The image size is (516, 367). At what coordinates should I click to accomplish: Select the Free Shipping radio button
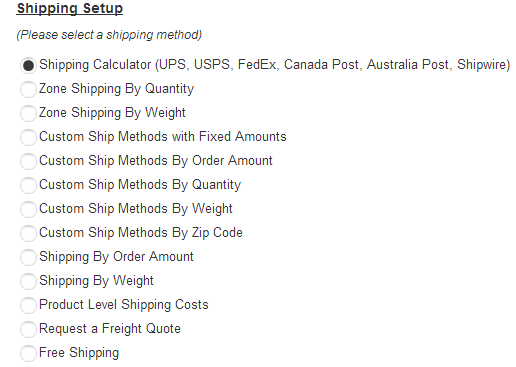pyautogui.click(x=28, y=353)
